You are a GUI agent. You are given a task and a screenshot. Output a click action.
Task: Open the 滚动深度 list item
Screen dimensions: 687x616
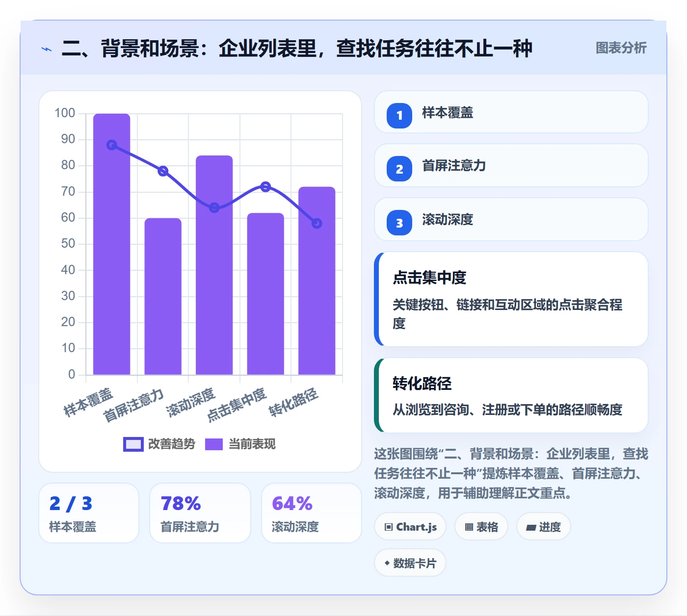coord(511,219)
